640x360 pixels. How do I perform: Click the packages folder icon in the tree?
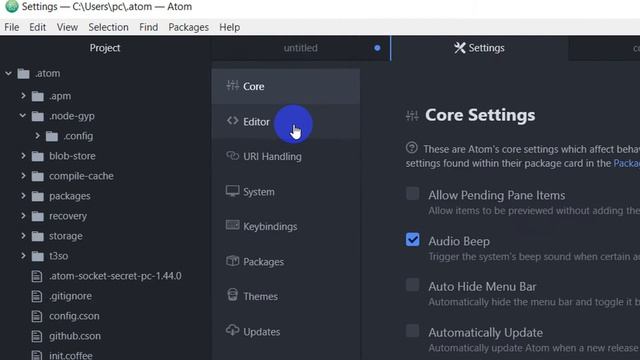click(x=38, y=196)
